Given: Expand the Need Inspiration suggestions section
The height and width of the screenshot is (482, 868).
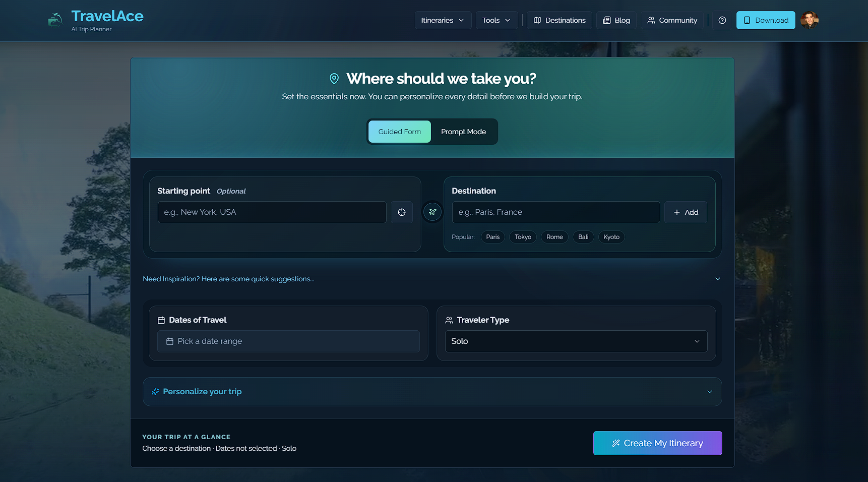Looking at the screenshot, I should [x=432, y=279].
